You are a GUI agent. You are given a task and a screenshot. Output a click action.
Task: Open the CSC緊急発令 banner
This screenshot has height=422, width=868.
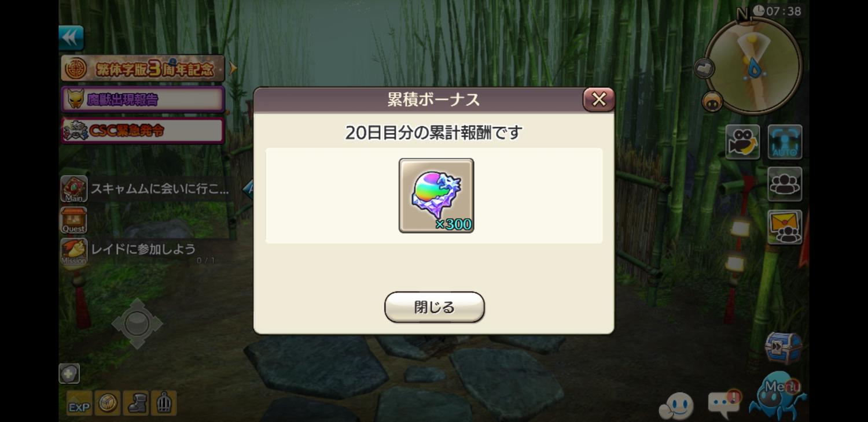142,131
